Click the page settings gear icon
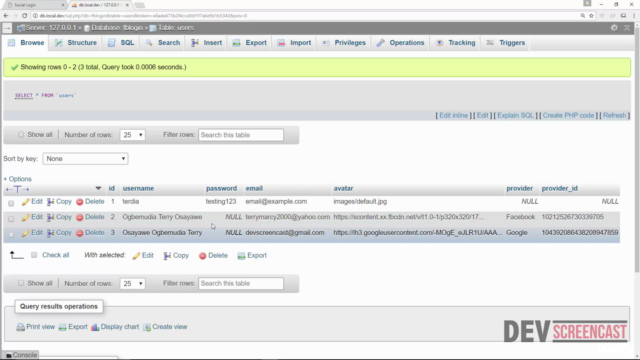The height and width of the screenshot is (360, 640). point(614,27)
